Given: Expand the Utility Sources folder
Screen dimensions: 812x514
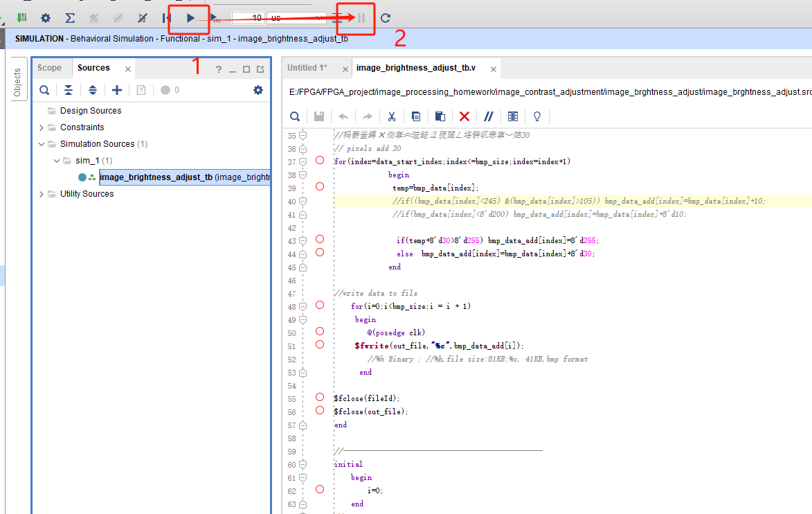Looking at the screenshot, I should (42, 194).
